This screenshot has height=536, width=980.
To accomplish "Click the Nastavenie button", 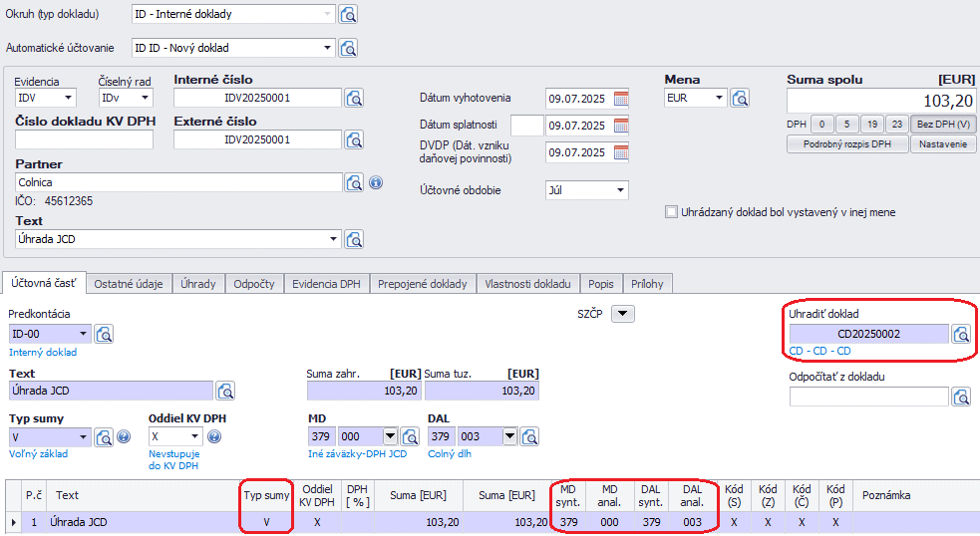I will [942, 144].
